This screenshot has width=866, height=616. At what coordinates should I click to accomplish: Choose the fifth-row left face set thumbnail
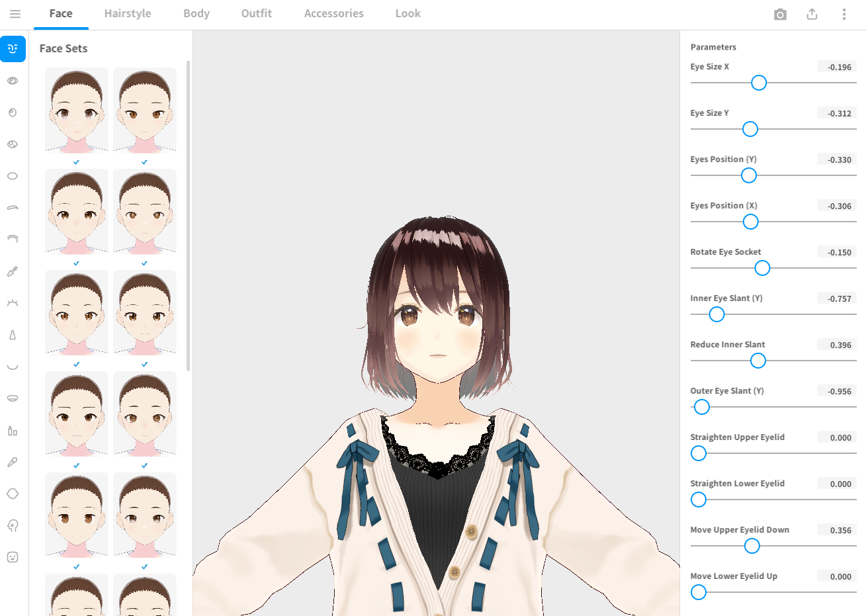click(x=77, y=515)
